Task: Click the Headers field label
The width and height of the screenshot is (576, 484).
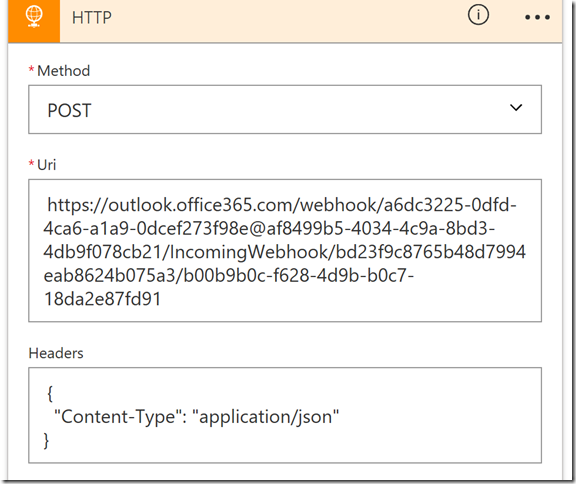Action: [56, 353]
